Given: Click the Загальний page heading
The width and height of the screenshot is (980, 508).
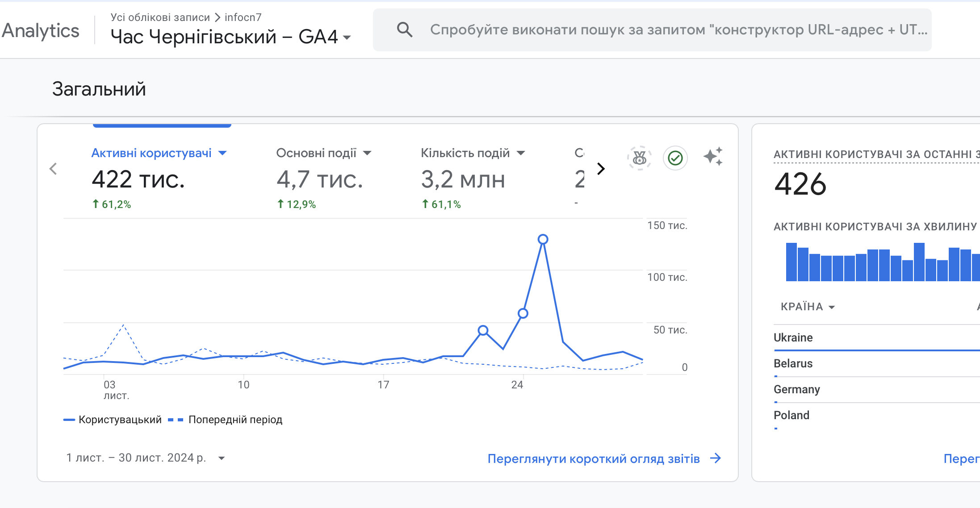Looking at the screenshot, I should pos(99,89).
